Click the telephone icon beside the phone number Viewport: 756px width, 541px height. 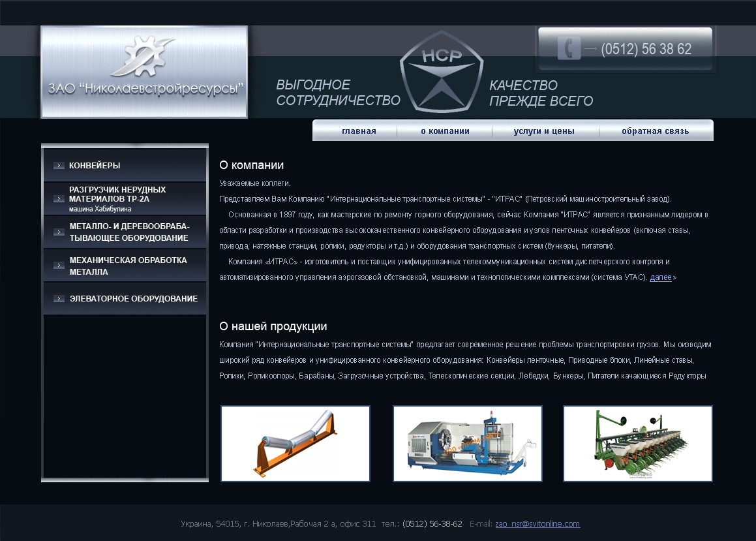click(569, 49)
